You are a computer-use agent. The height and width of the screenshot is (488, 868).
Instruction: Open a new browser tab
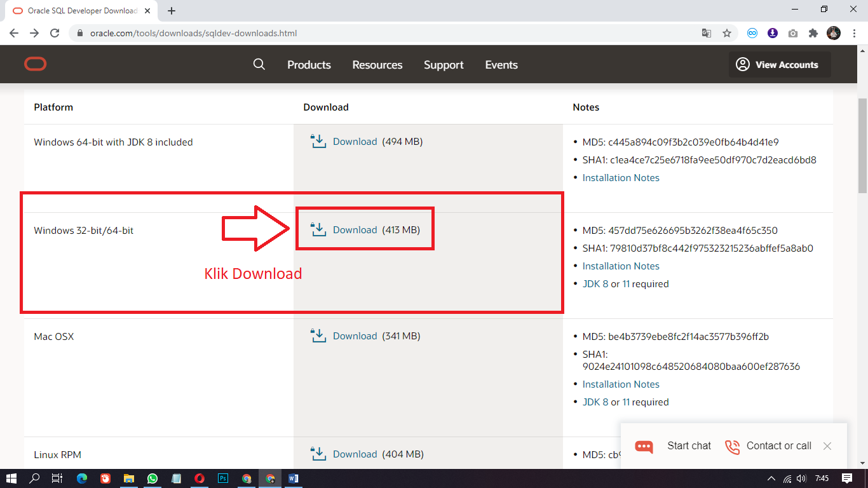(172, 11)
